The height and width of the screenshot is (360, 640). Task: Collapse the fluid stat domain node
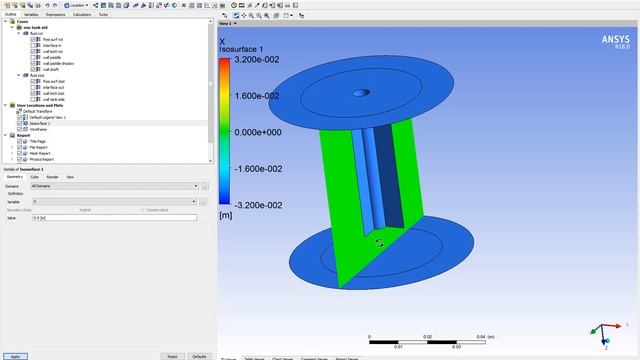(x=19, y=76)
